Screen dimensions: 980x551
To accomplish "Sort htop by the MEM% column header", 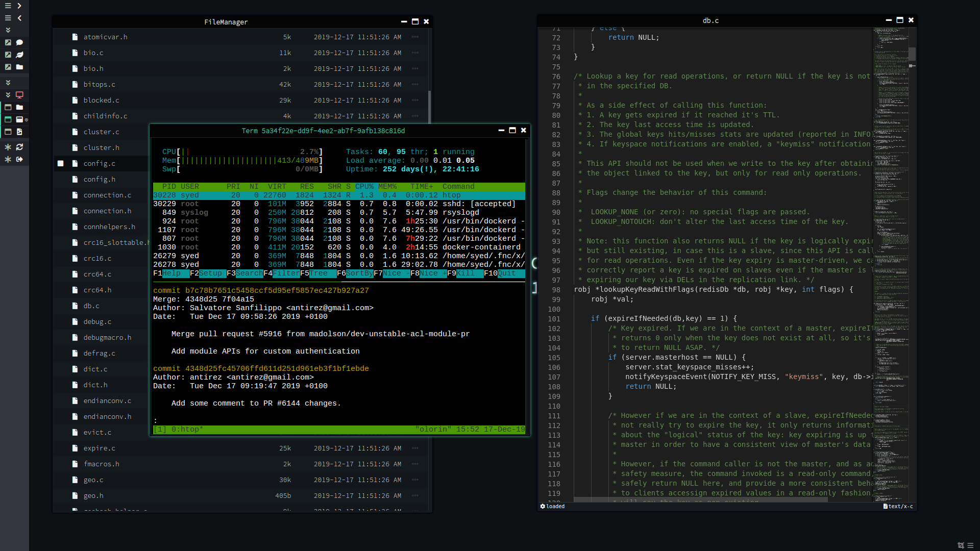I will 387,186.
